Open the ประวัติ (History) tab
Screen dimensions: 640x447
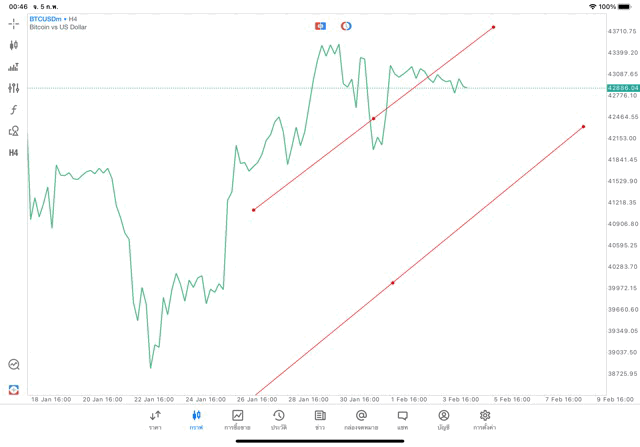(279, 419)
